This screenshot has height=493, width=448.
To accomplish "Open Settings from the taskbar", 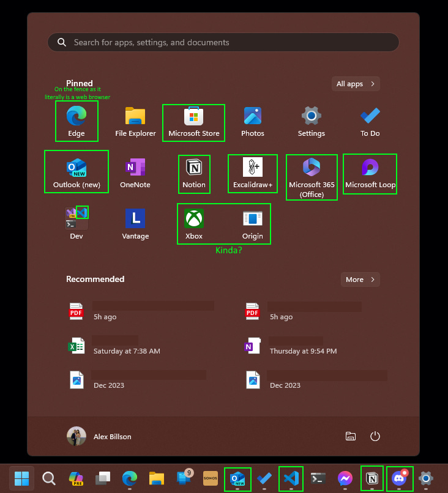I will (x=426, y=478).
